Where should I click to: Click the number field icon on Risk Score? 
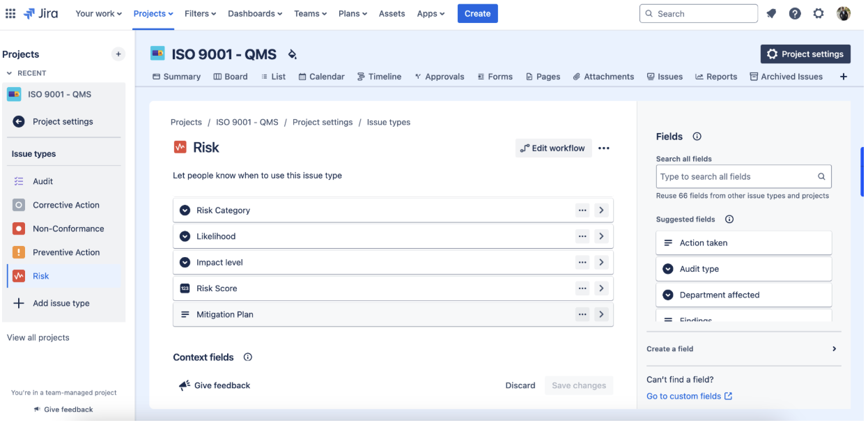point(185,288)
